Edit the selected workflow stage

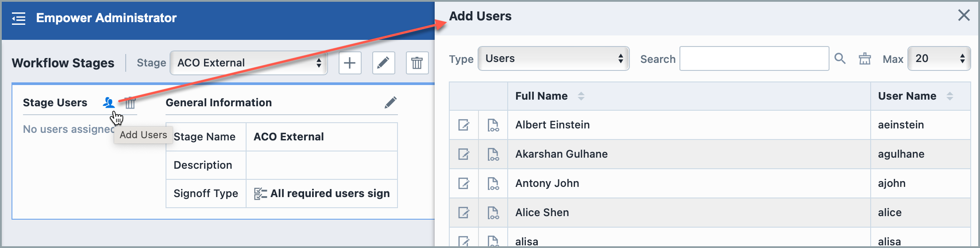click(383, 63)
